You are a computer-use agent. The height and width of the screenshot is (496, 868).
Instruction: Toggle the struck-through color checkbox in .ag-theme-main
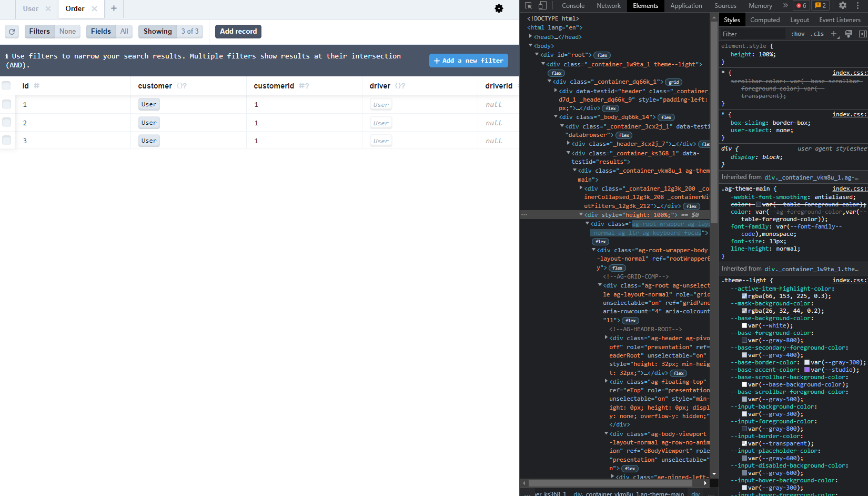[x=759, y=204]
